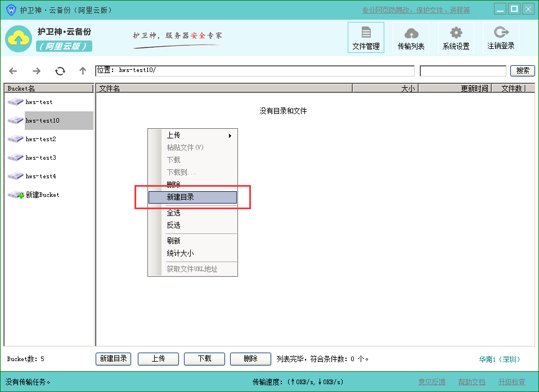Choose 统计大小 from the context menu
Viewport: 539px width, 392px height.
tap(180, 253)
